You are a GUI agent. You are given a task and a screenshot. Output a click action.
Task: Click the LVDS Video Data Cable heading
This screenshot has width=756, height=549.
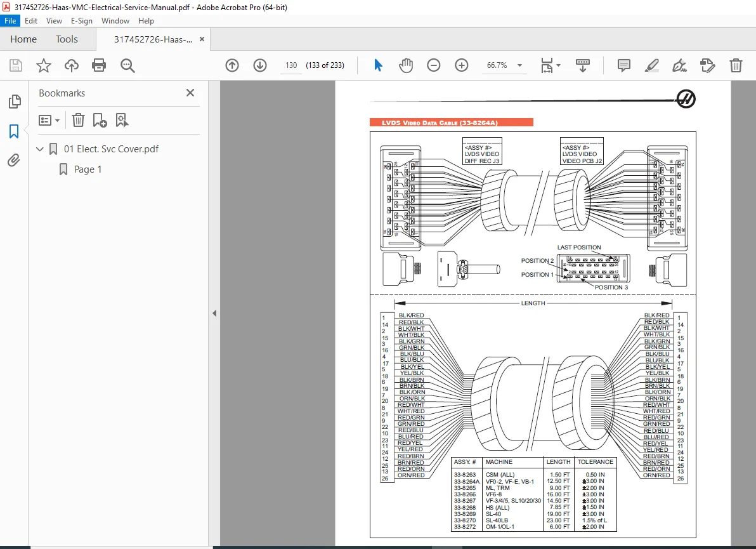[x=440, y=122]
